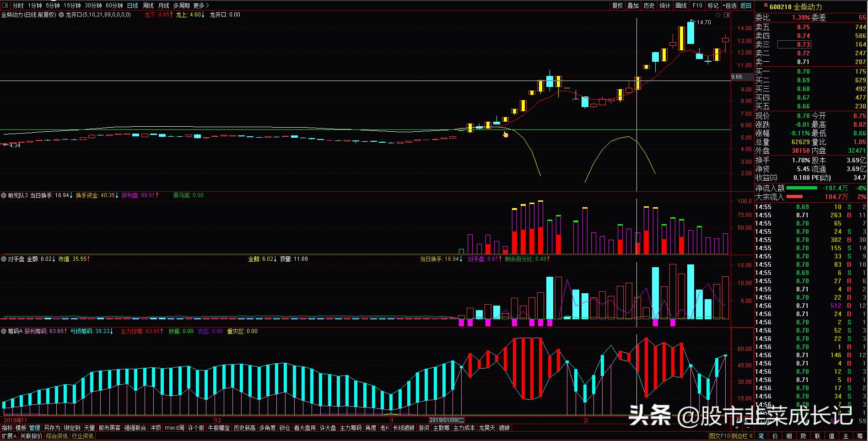The width and height of the screenshot is (868, 441).
Task: Open the 关联报价 tab
Action: (x=31, y=436)
